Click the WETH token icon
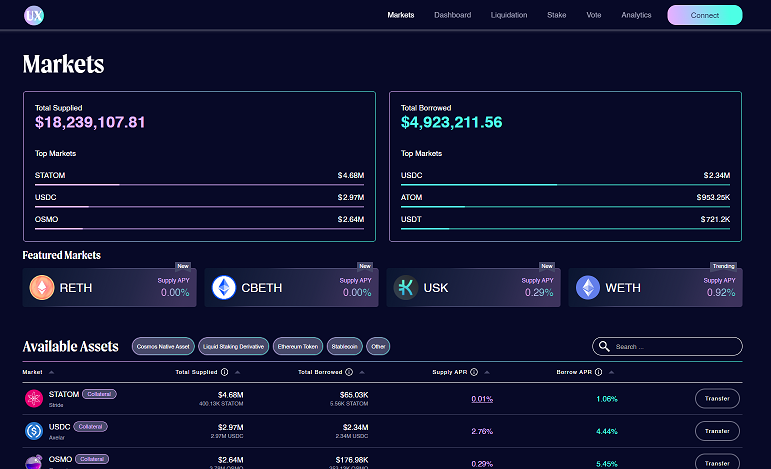Viewport: 771px width, 469px height. pos(588,288)
